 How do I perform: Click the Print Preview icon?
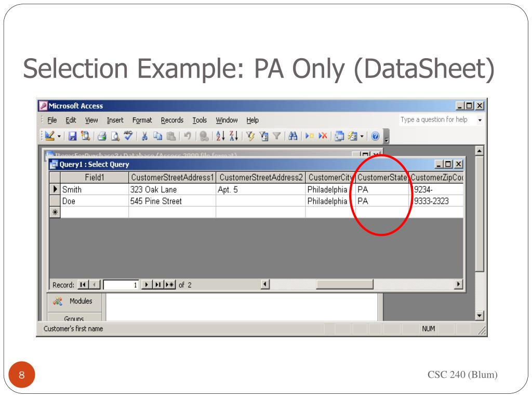point(115,136)
